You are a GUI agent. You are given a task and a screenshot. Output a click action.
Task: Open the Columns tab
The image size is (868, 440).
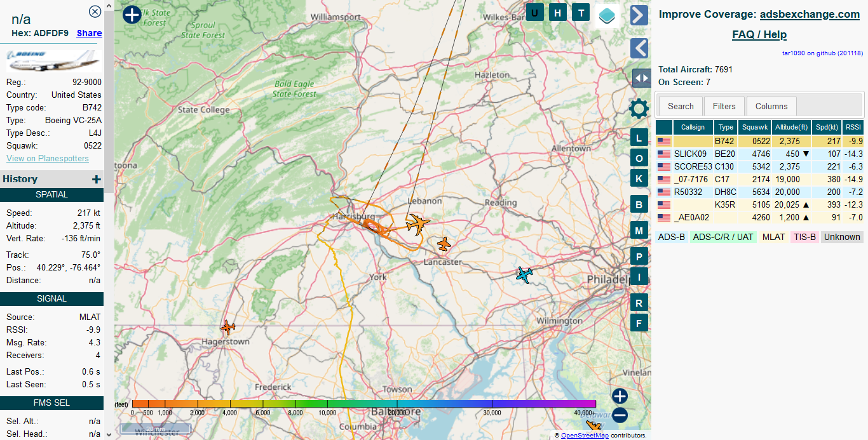coord(771,106)
